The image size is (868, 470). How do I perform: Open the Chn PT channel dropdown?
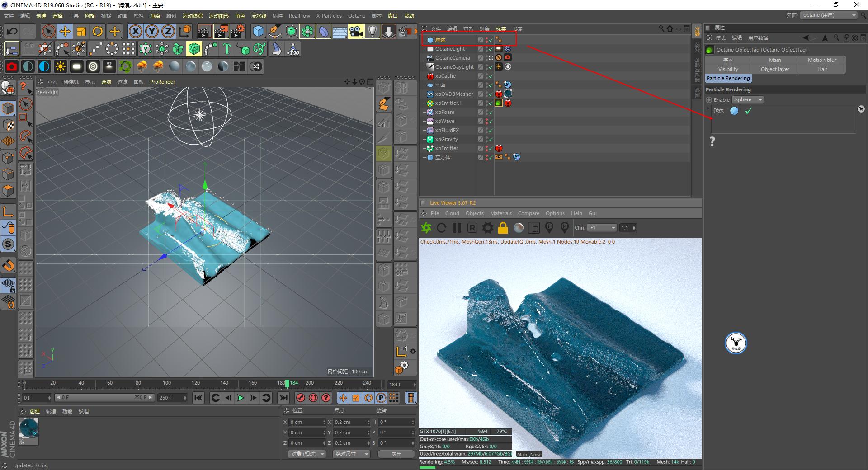point(602,228)
